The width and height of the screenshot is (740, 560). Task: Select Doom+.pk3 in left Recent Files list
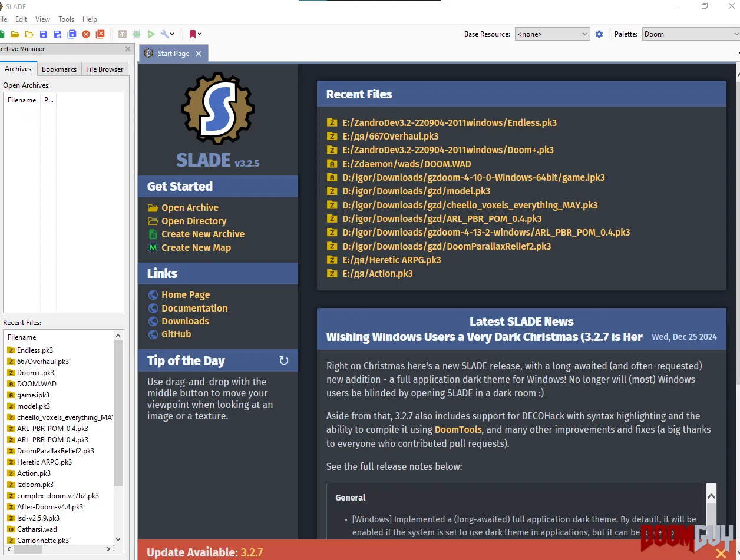[35, 373]
